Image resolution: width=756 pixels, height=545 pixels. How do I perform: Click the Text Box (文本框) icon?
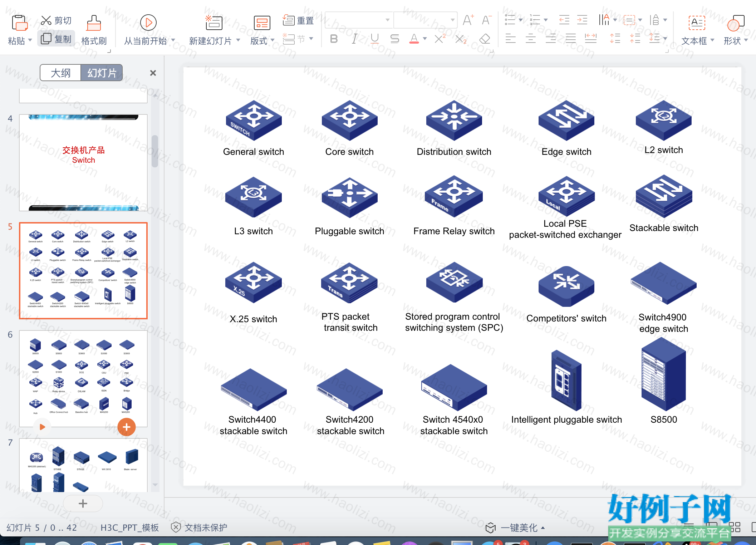click(x=697, y=23)
